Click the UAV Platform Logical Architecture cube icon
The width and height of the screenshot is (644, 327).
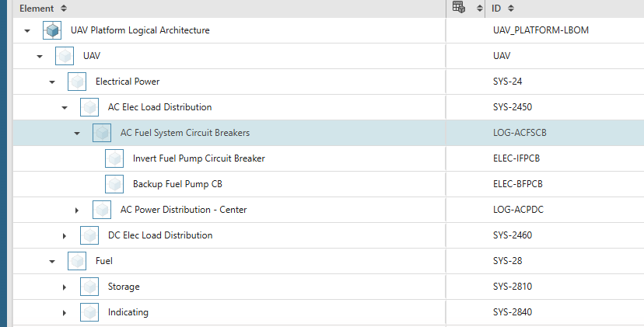point(52,30)
